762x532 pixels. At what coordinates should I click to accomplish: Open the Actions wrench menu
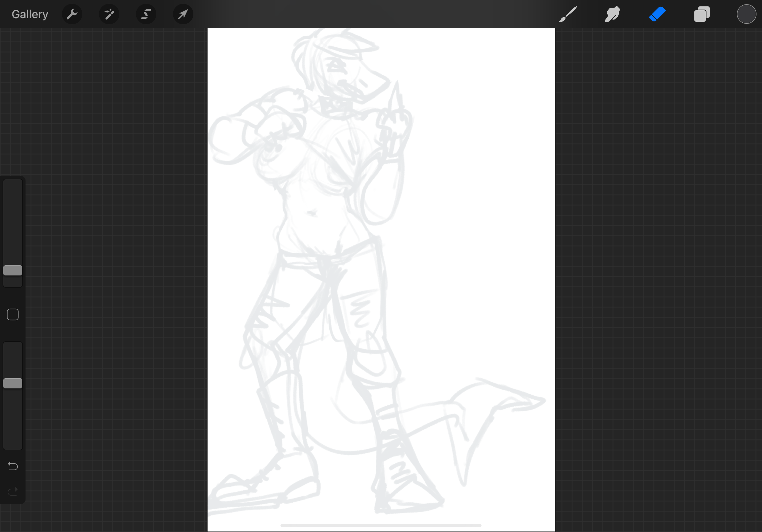(x=72, y=14)
